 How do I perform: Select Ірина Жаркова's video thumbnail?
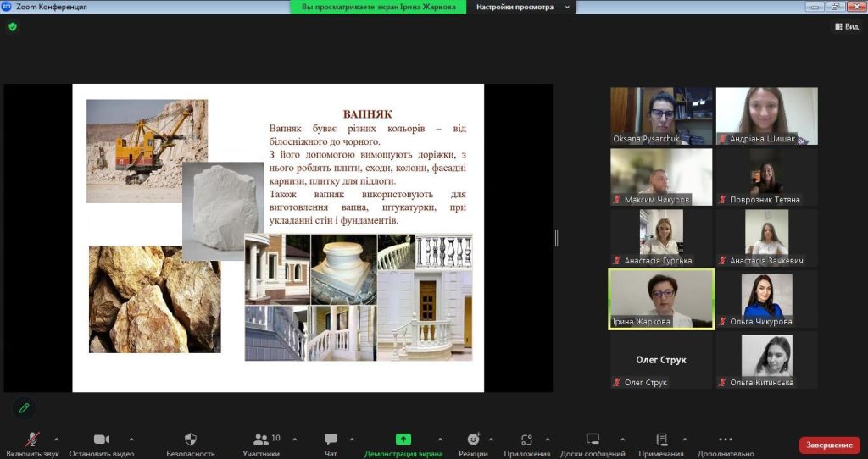click(x=661, y=299)
